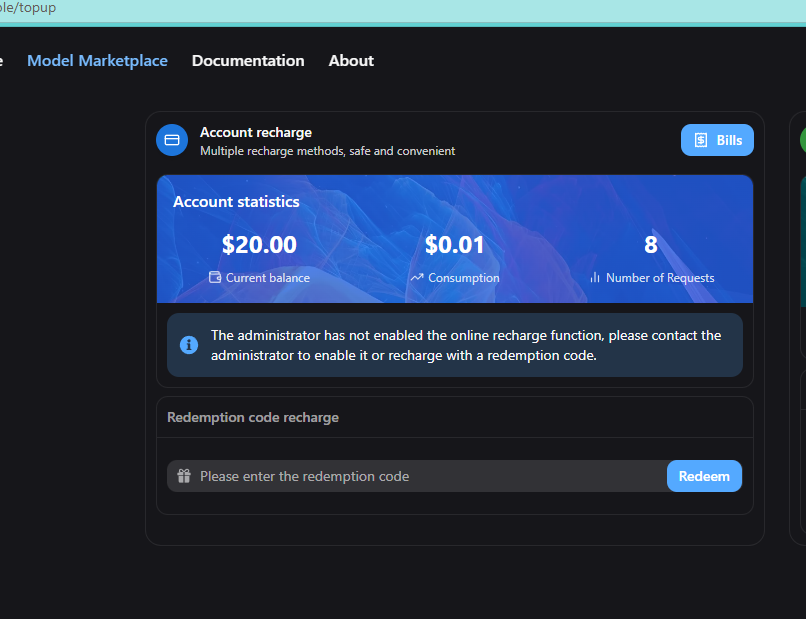Screen dimensions: 806x619
Task: Click the info icon in the administrator notice
Action: coord(189,345)
